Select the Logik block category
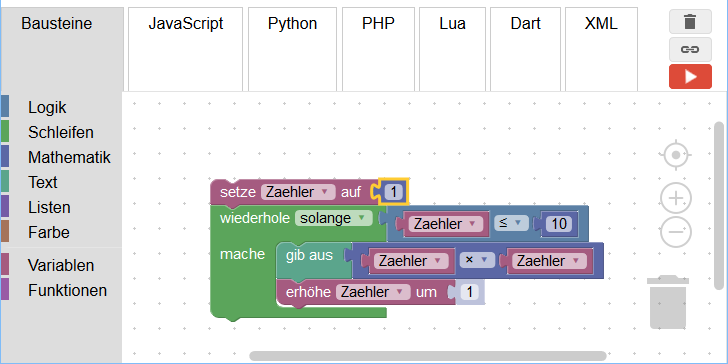Viewport: 728px width, 364px height. 47,107
